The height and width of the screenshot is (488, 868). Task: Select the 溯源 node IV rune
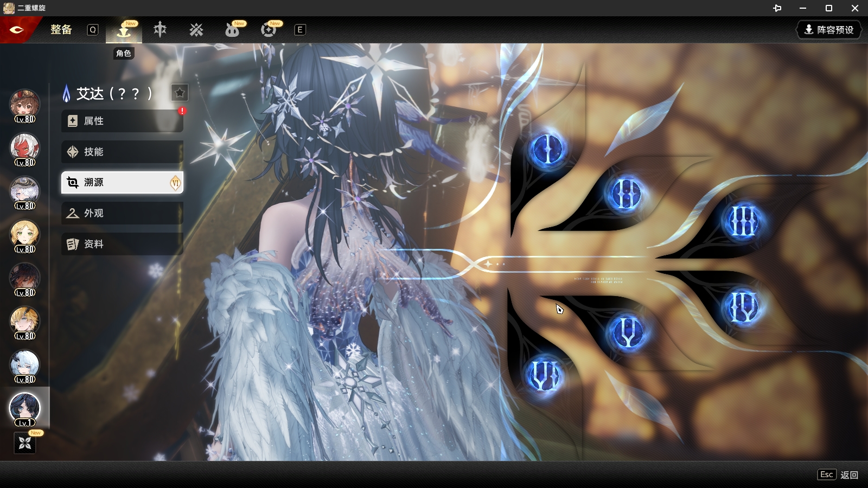[x=743, y=307]
